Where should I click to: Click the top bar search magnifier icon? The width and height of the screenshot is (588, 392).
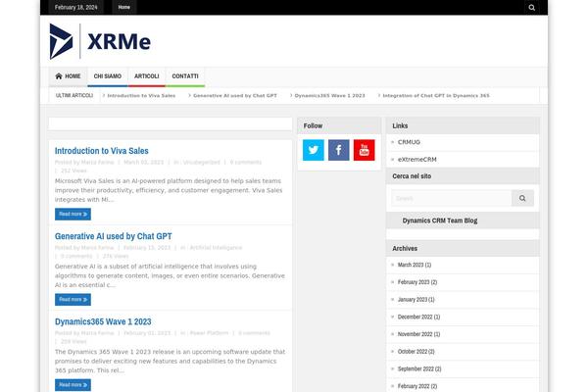point(531,8)
